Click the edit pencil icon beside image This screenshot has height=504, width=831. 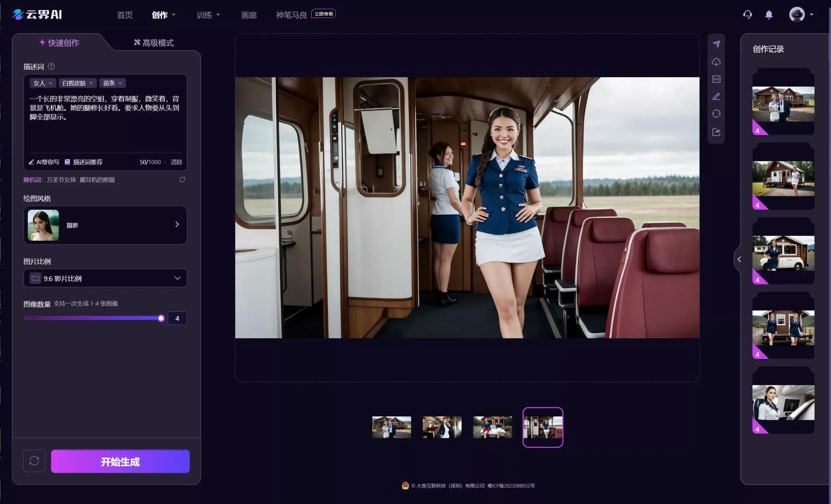tap(716, 97)
